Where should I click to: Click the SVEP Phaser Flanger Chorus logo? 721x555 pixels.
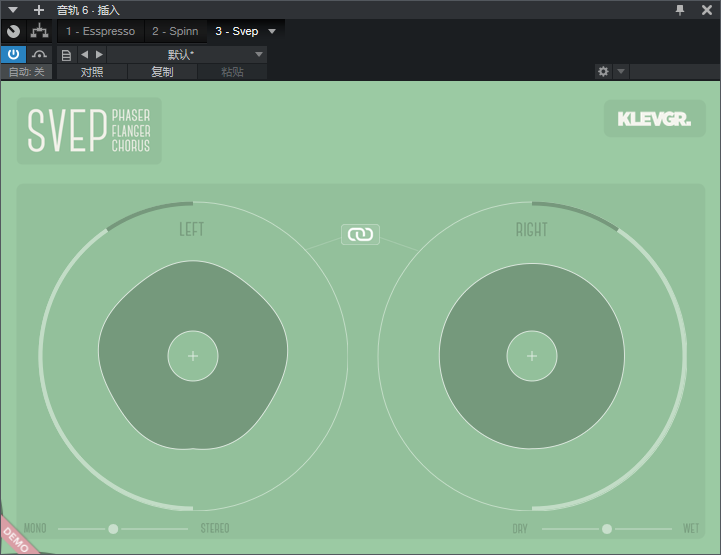click(89, 131)
